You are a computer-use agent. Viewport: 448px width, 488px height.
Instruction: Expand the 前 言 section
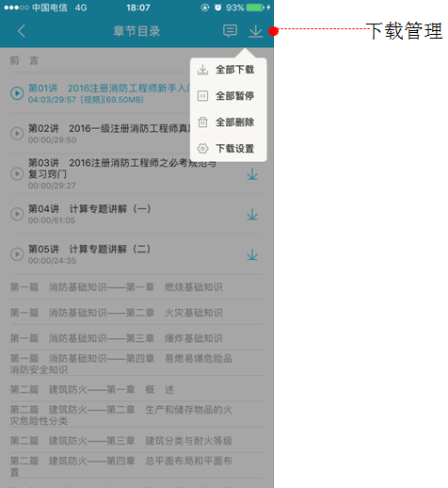[136, 60]
